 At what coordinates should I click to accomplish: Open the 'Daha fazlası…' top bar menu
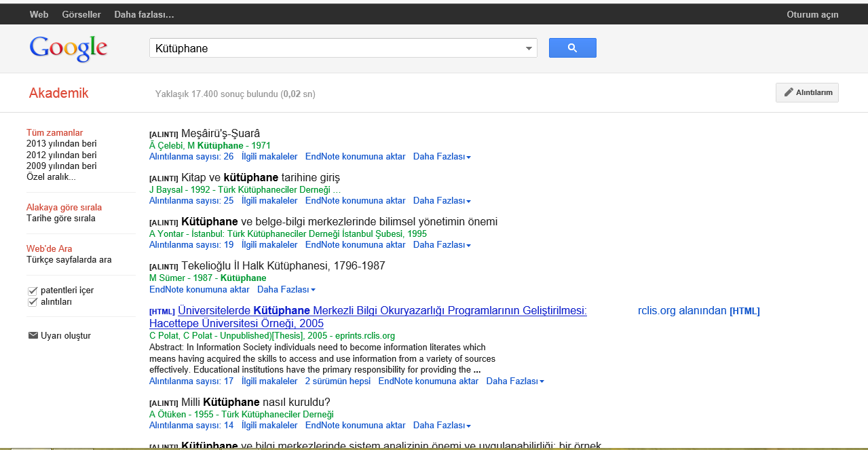(144, 14)
